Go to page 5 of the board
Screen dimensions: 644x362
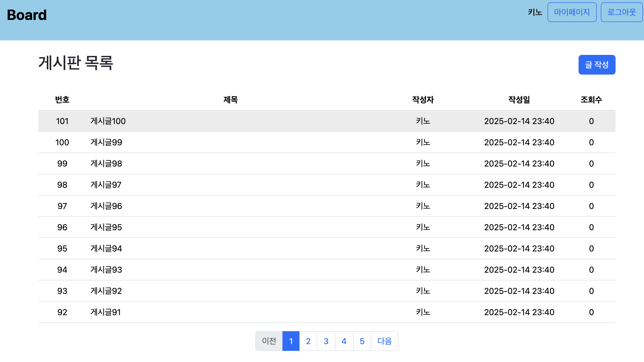point(362,341)
